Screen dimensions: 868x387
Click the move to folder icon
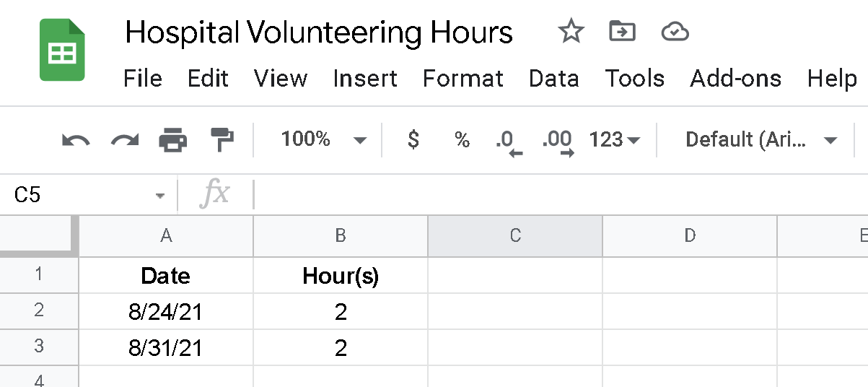621,31
